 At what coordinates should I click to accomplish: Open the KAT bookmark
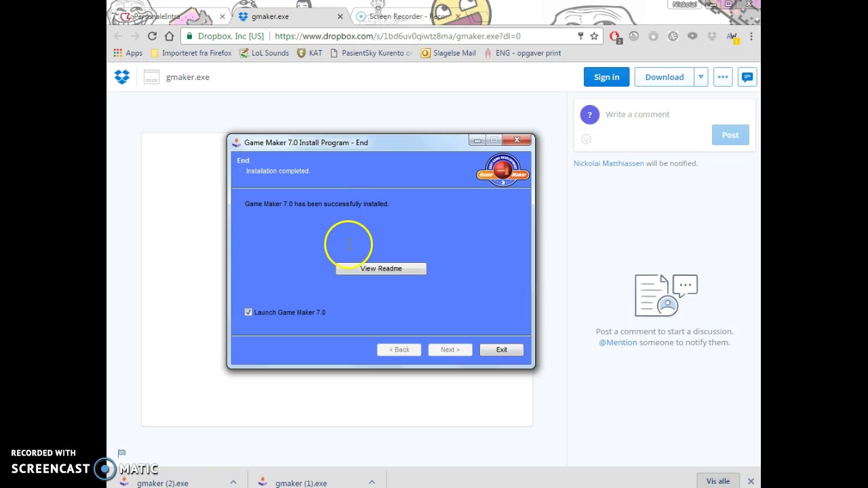[309, 53]
